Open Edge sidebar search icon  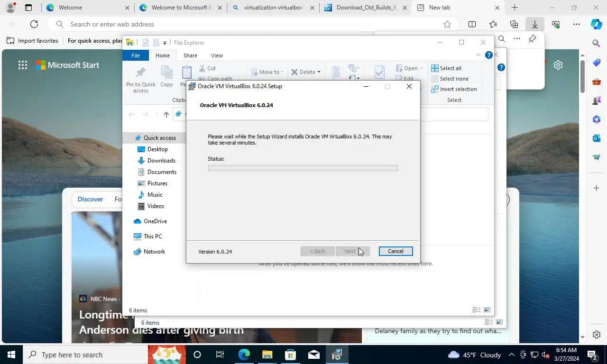click(597, 43)
